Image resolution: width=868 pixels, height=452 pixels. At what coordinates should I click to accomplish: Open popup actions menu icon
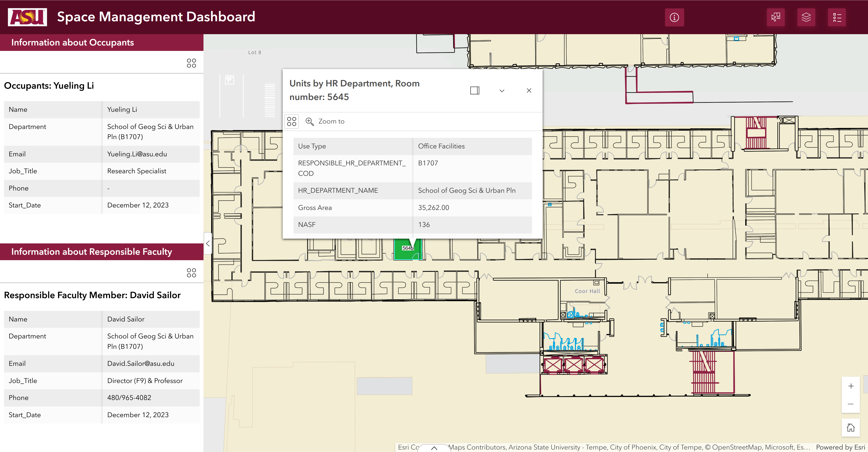[292, 121]
